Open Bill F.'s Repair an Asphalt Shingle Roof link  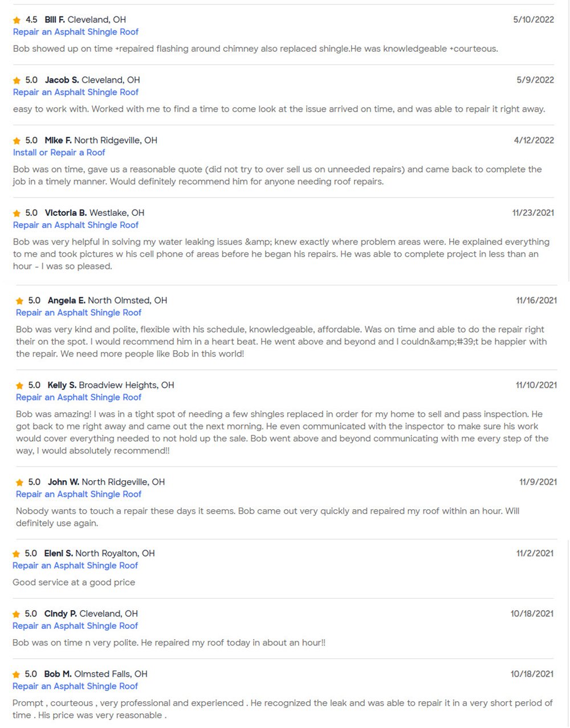click(76, 32)
